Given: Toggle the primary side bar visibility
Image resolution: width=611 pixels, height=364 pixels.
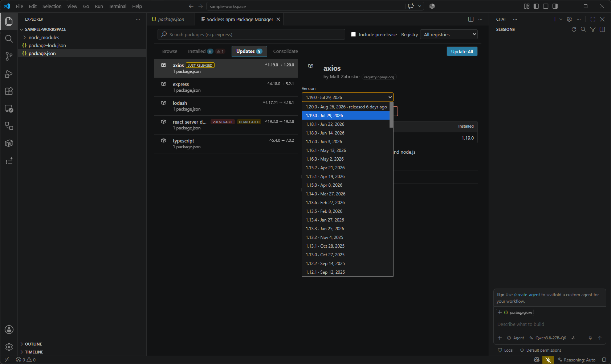Looking at the screenshot, I should 536,6.
